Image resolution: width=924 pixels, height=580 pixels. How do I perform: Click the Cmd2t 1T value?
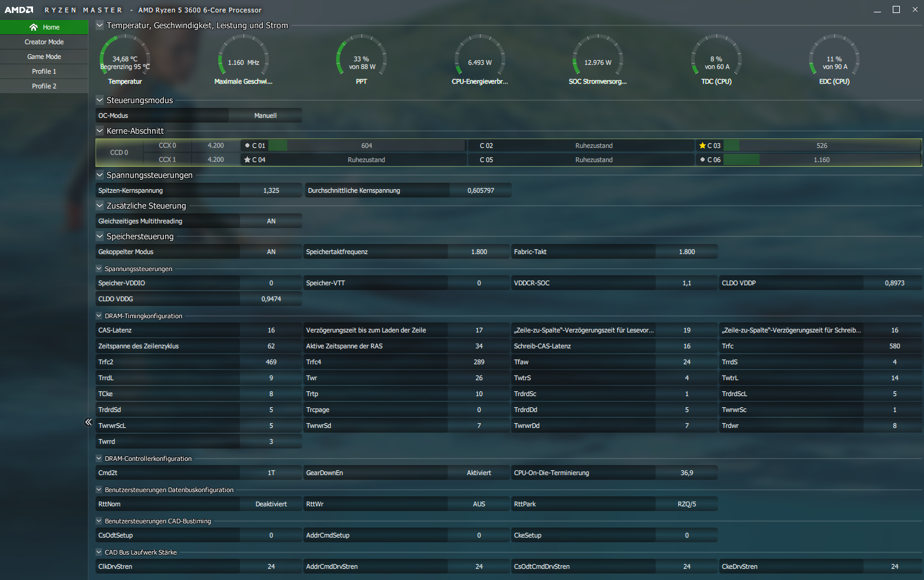pos(271,473)
